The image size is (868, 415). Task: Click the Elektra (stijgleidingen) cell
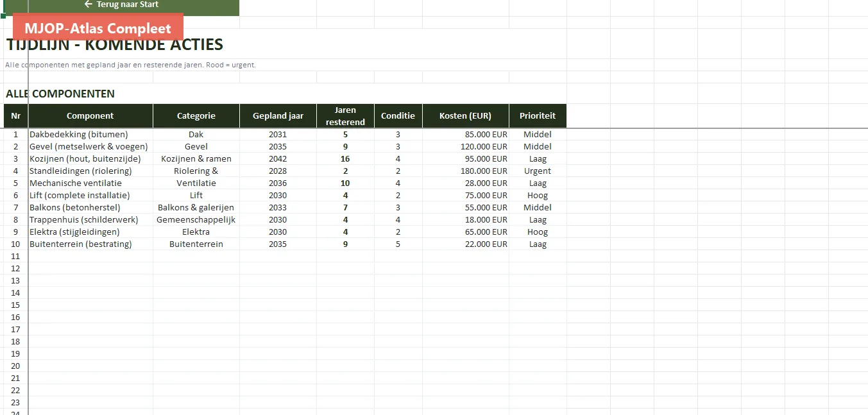pyautogui.click(x=90, y=232)
